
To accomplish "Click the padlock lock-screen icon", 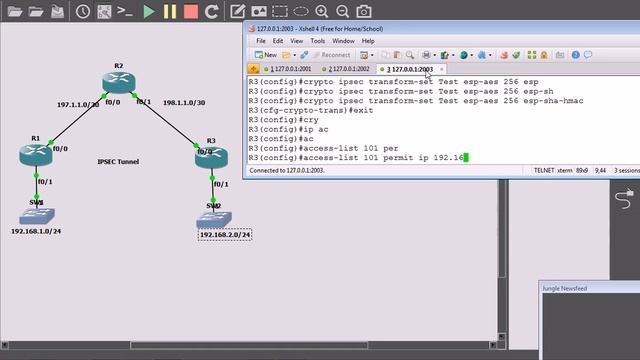I will [544, 55].
